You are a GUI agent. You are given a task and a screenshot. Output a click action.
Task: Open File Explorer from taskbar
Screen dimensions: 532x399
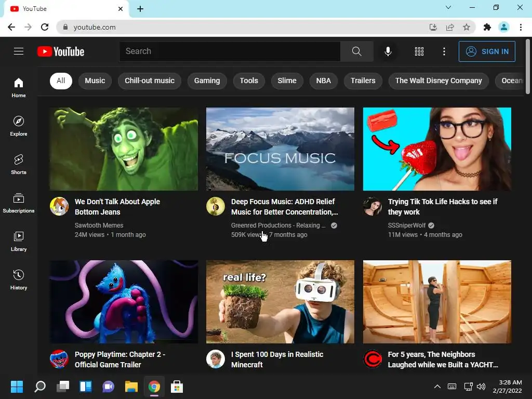[131, 387]
